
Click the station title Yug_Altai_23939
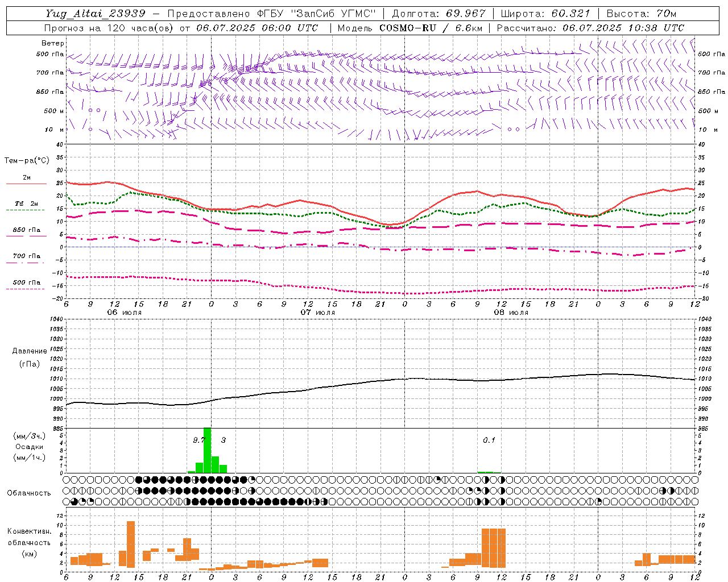(96, 14)
